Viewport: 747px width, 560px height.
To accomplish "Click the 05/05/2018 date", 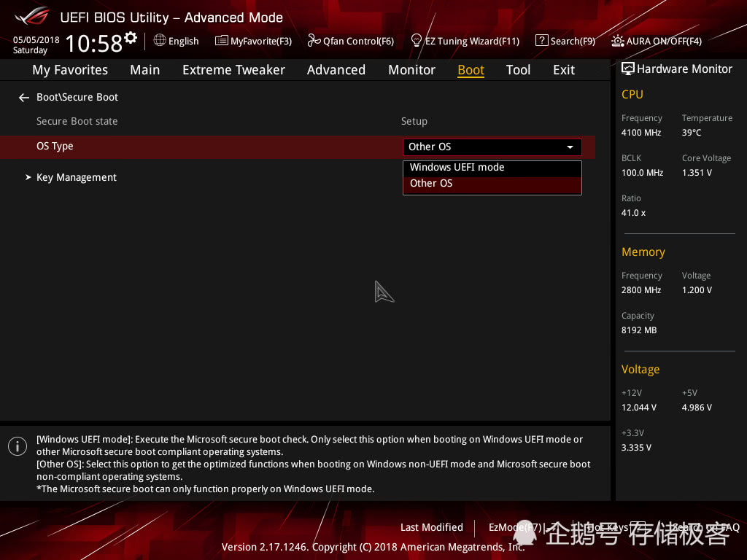I will [36, 40].
